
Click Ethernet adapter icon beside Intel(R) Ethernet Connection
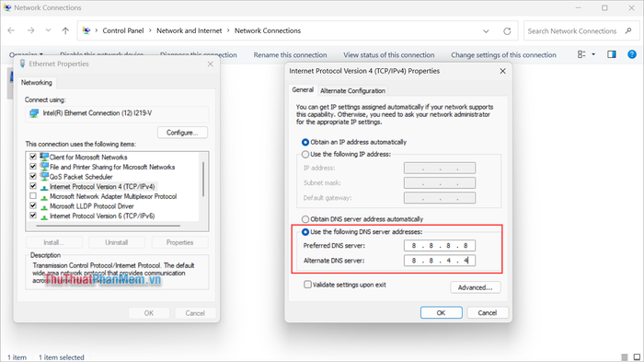point(34,113)
